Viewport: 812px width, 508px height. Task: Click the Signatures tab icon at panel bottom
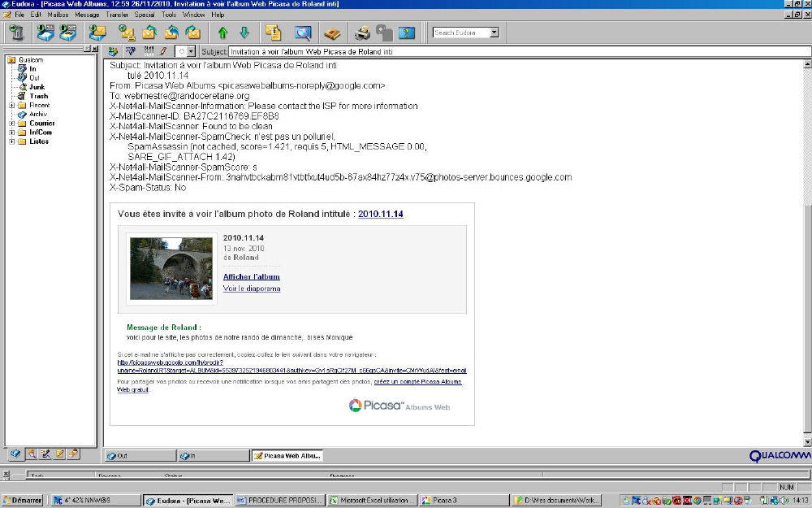coord(45,454)
